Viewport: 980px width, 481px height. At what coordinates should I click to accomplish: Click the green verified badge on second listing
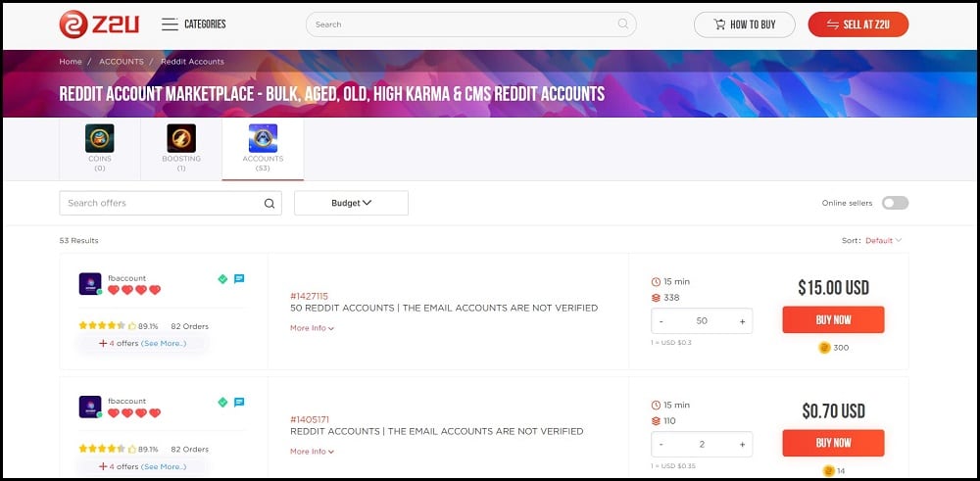point(222,403)
